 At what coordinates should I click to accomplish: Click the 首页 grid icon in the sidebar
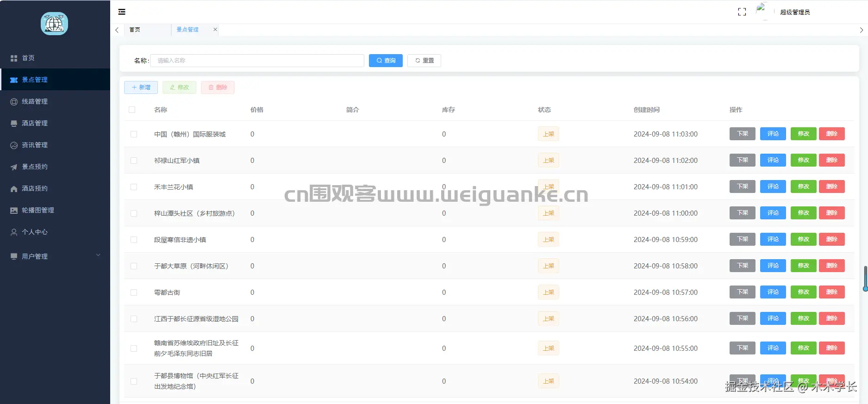point(14,58)
